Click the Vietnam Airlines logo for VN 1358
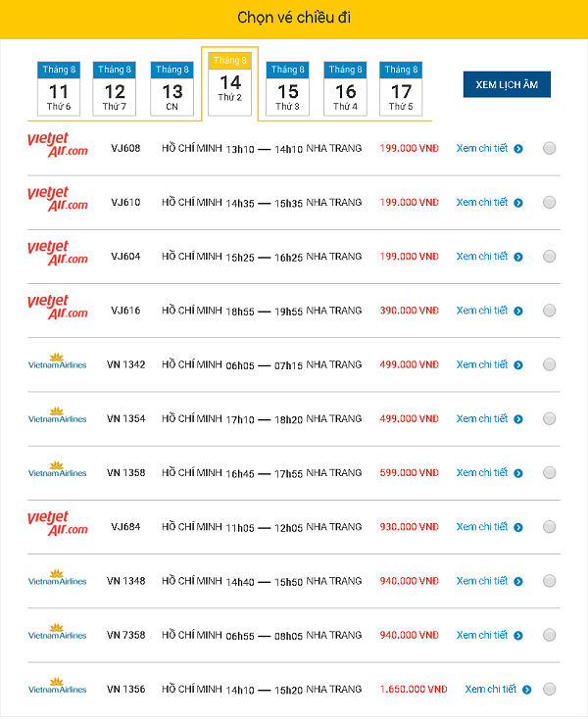The width and height of the screenshot is (588, 721). [57, 470]
